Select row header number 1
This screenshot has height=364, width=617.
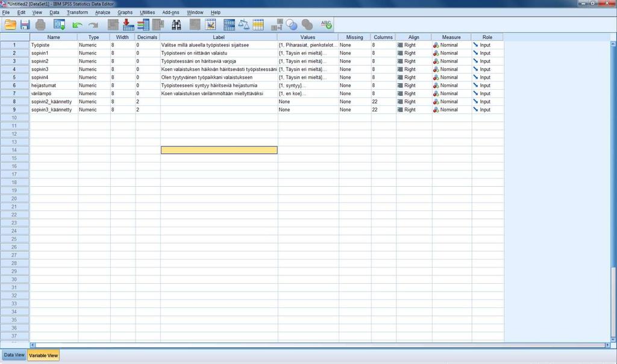(x=14, y=45)
